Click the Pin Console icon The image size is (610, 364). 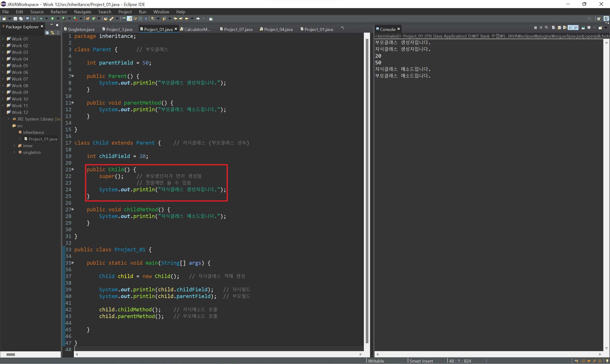click(583, 28)
